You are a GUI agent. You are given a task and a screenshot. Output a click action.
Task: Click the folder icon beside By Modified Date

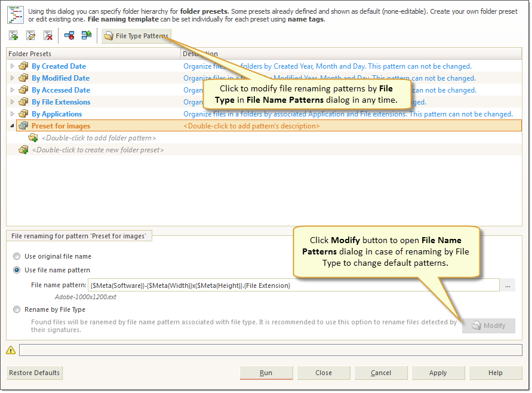23,78
